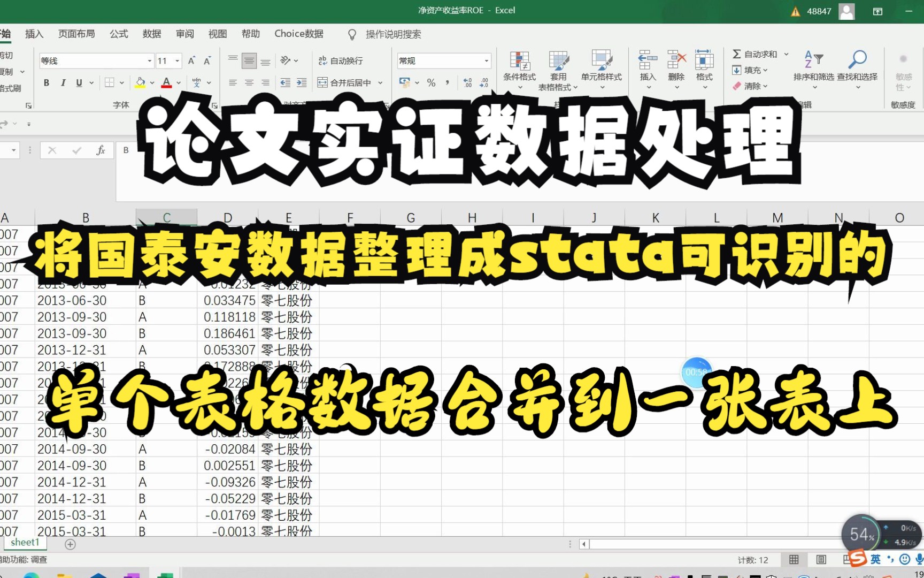Apply font color A

[166, 83]
